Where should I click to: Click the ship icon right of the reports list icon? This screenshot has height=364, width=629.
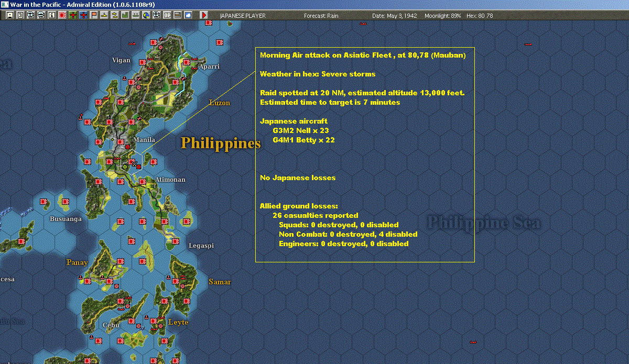point(30,15)
